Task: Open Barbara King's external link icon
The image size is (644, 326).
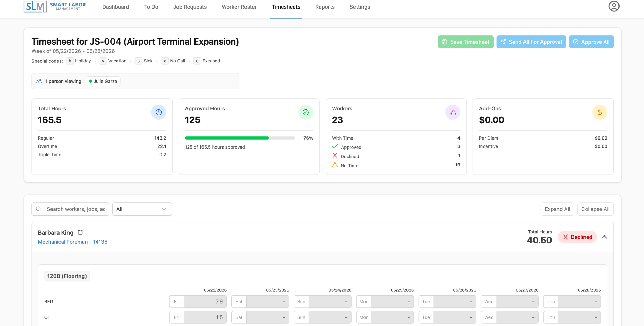Action: pyautogui.click(x=80, y=232)
